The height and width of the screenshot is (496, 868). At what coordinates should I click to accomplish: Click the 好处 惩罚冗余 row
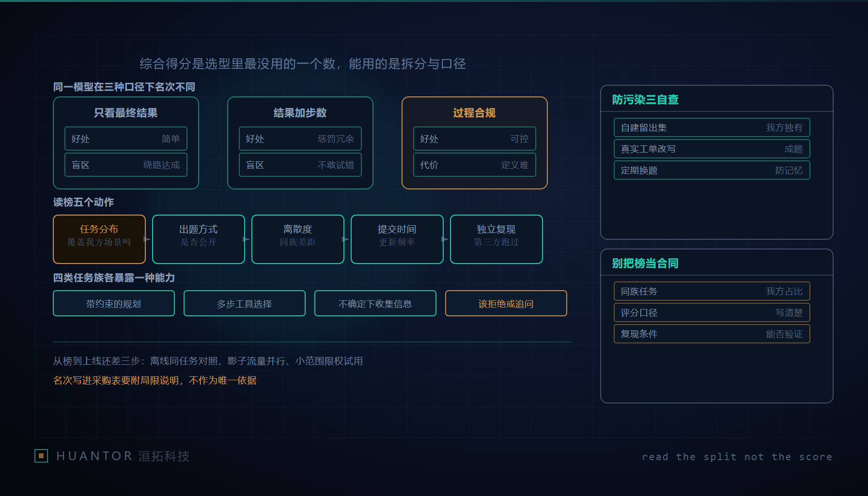tap(300, 139)
